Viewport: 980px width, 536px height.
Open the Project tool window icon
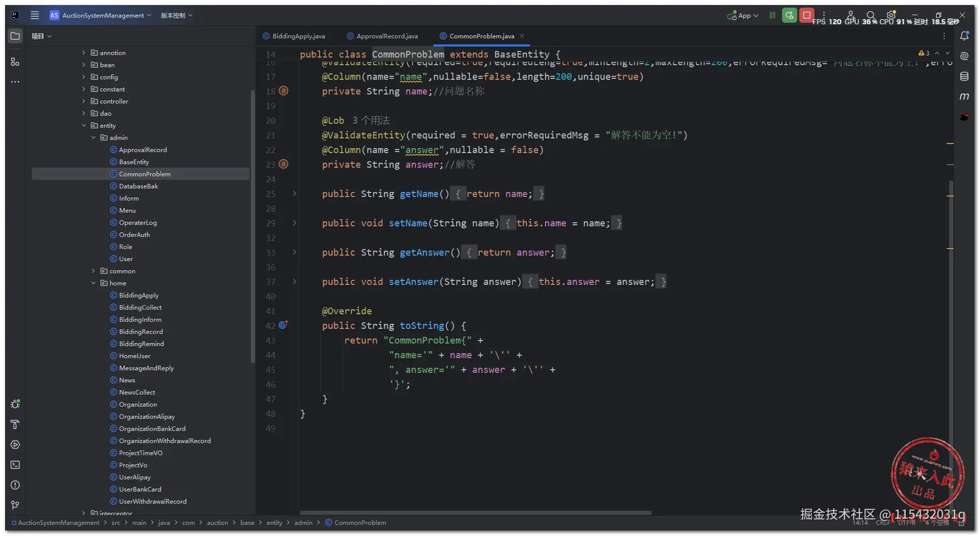point(15,36)
